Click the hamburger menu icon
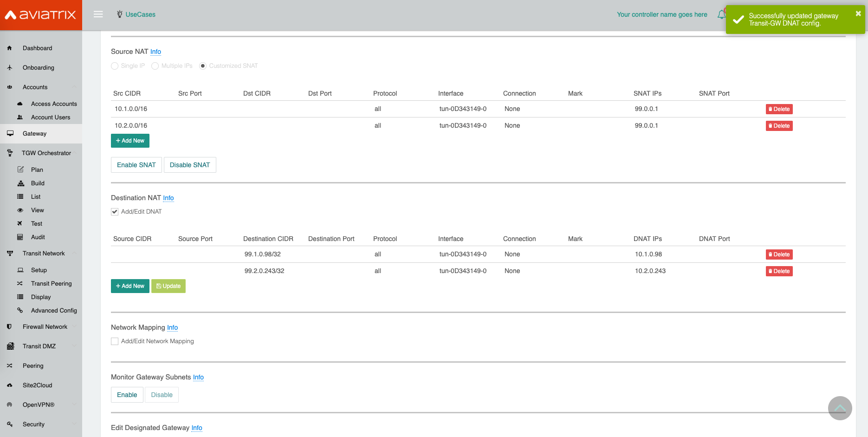Viewport: 868px width, 437px height. (x=98, y=14)
